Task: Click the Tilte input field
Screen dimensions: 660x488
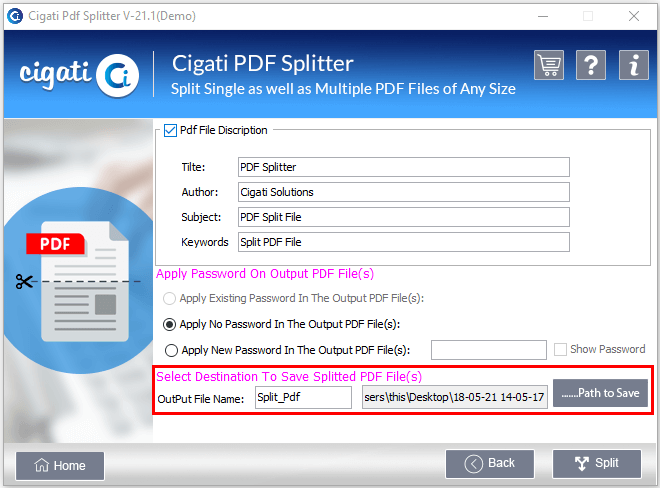Action: pyautogui.click(x=404, y=167)
